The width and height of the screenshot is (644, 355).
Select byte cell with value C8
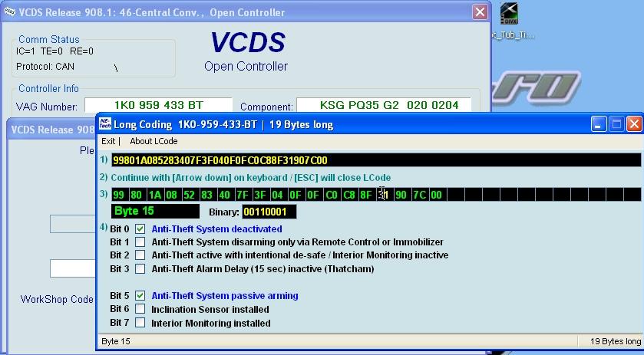[348, 195]
